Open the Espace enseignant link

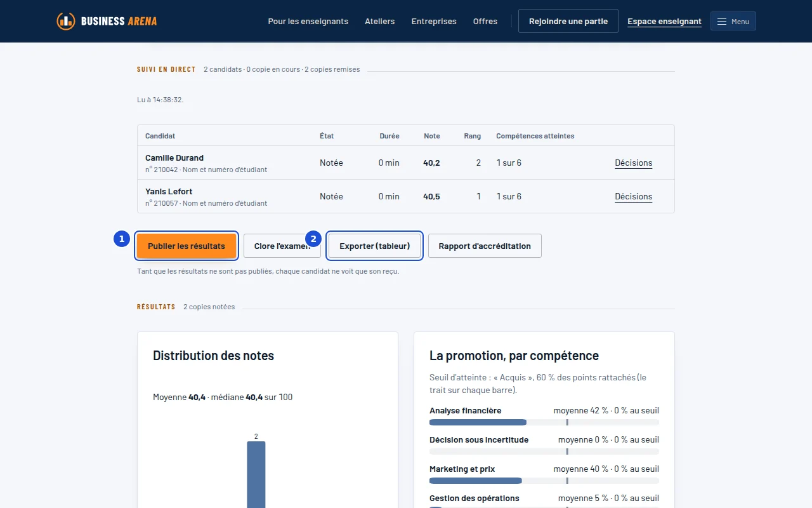point(664,22)
